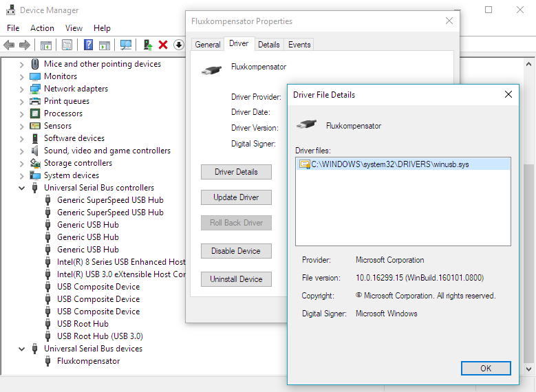The width and height of the screenshot is (536, 392).
Task: Click the Forward arrow toolbar icon
Action: (25, 45)
